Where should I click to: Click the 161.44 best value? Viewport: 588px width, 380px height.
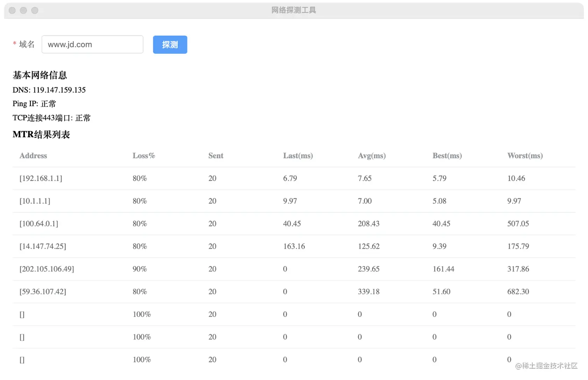443,269
